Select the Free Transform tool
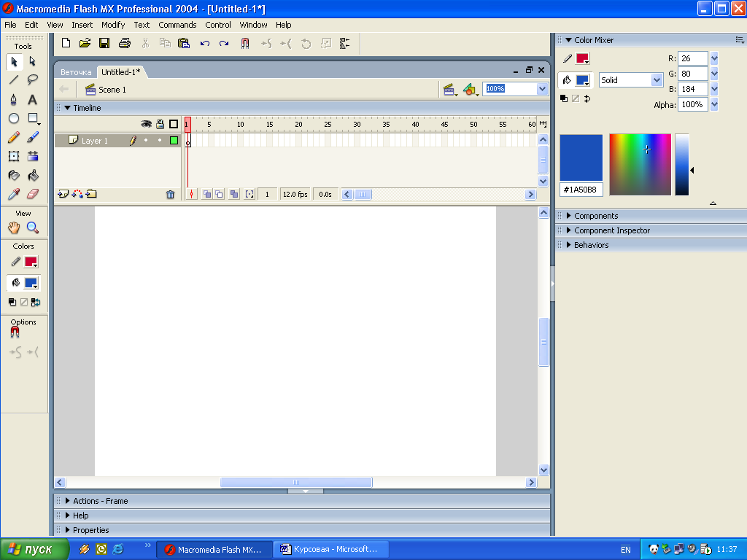747x560 pixels. pos(14,156)
